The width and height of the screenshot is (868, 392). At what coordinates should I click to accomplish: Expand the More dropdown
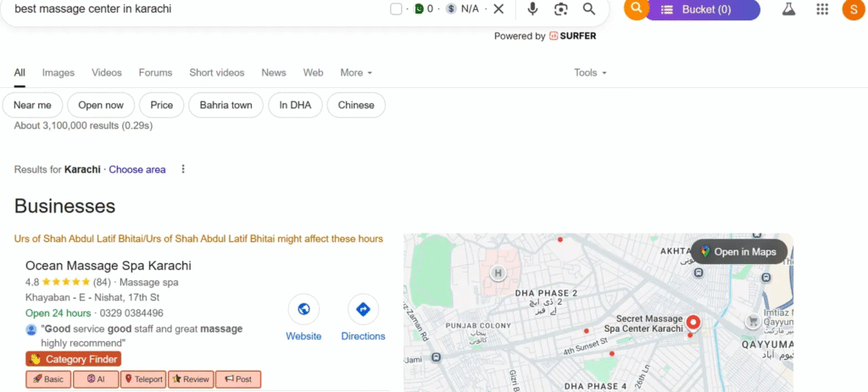(x=356, y=73)
